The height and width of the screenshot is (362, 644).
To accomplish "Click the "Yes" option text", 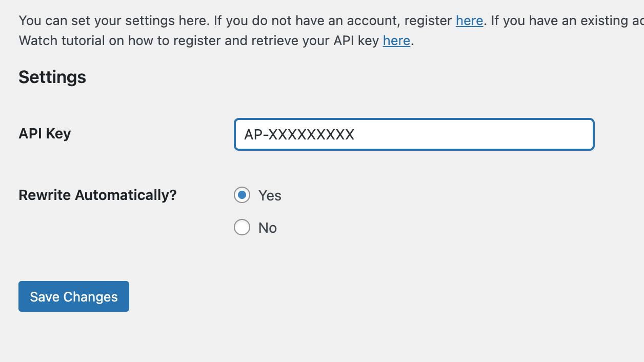I will [x=270, y=195].
